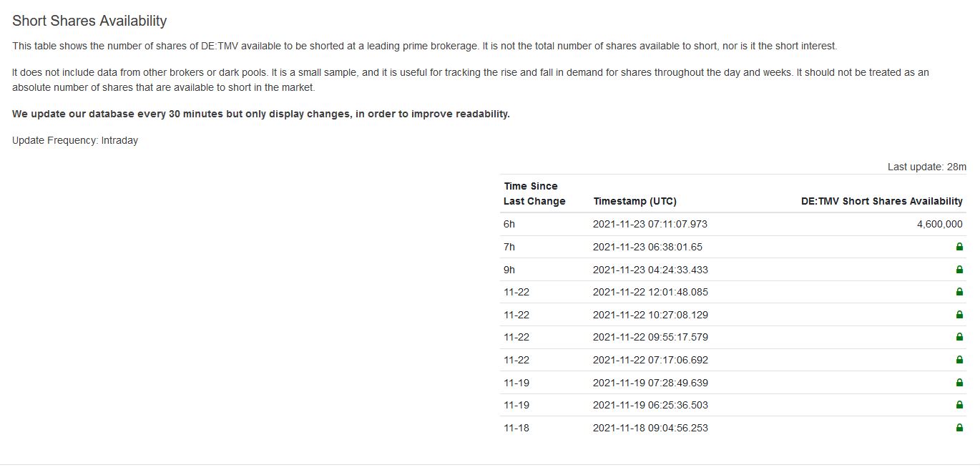Viewport: 980px width, 470px height.
Task: Click the green lock for 2021-11-22 10:27:08.129
Action: point(959,315)
